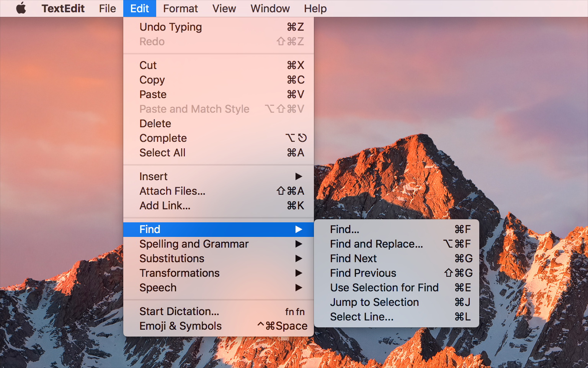Start Dictation from Edit menu

coord(179,311)
